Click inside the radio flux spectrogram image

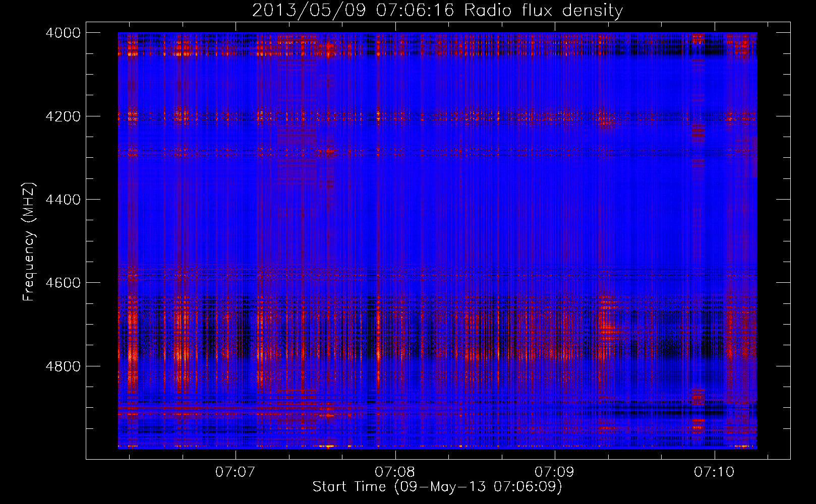tap(437, 240)
